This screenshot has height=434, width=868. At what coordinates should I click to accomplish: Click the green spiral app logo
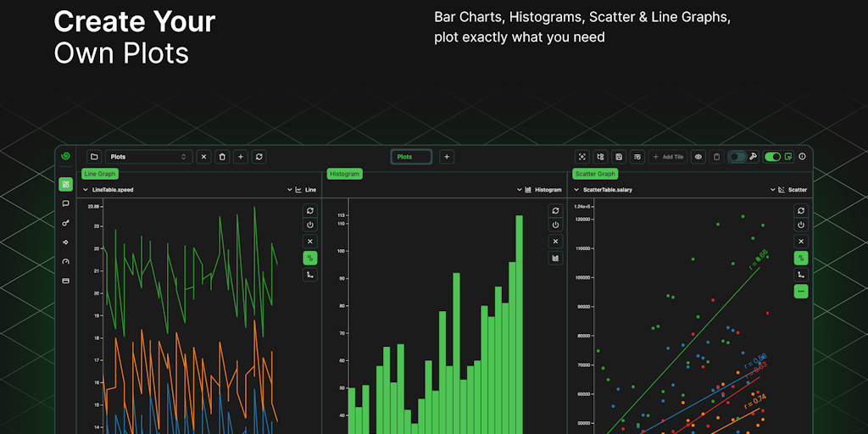pyautogui.click(x=65, y=156)
